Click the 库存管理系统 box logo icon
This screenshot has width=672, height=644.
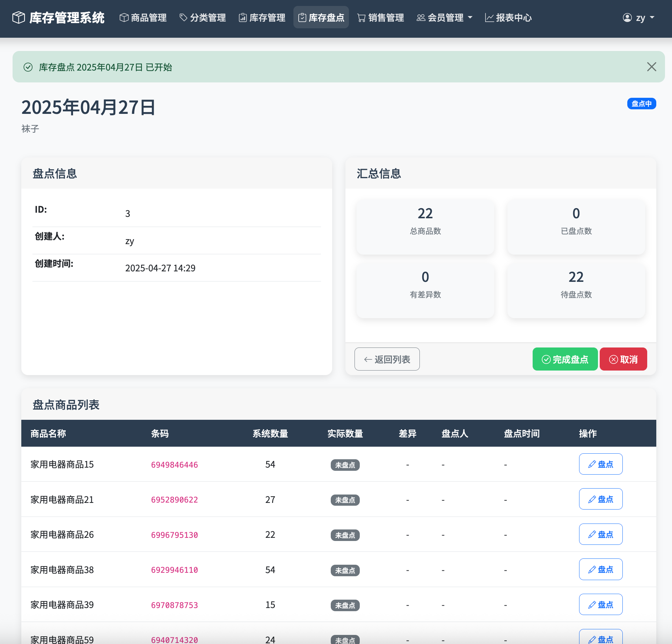click(x=18, y=17)
